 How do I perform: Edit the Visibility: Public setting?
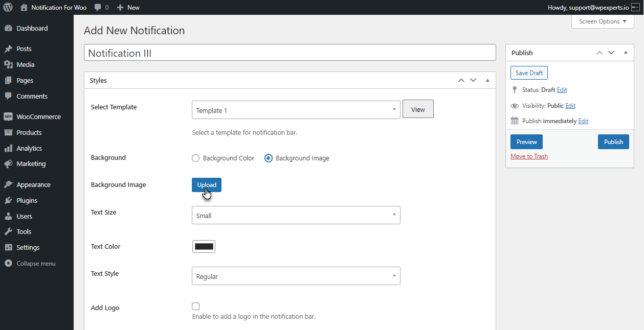570,106
